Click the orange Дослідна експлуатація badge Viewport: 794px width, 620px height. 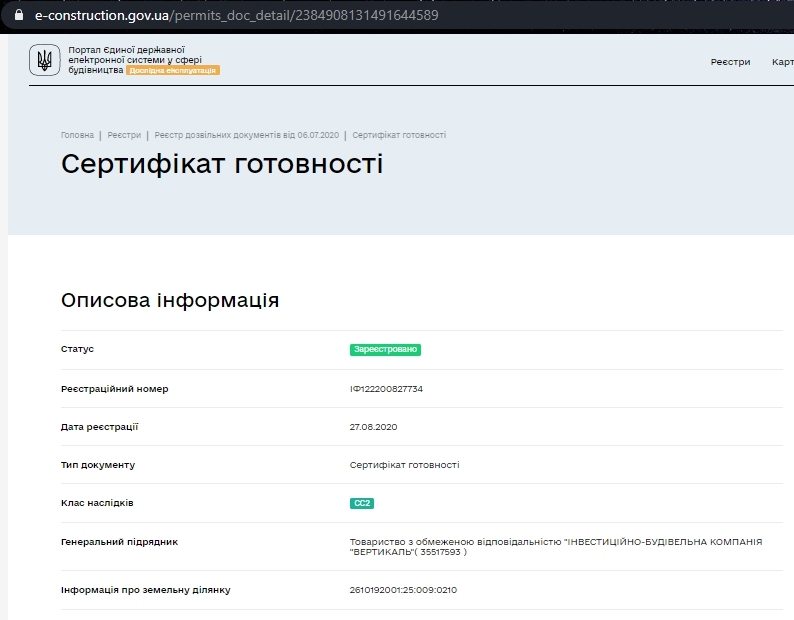click(173, 70)
